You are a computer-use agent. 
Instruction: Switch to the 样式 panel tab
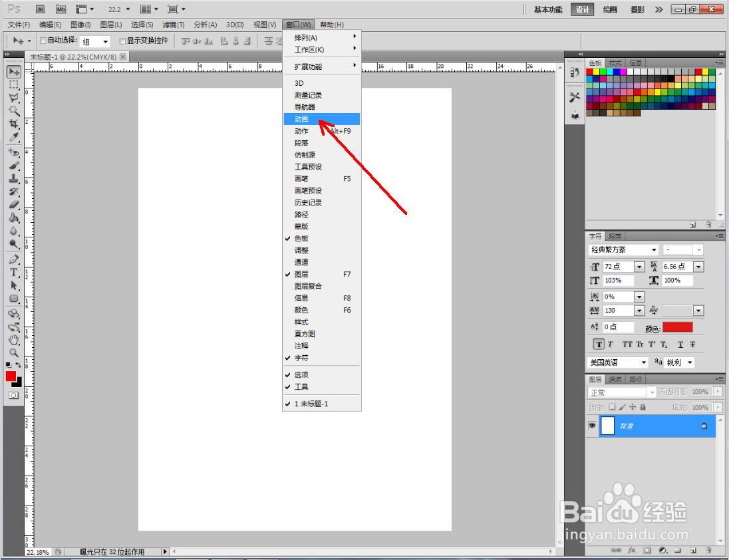(615, 63)
